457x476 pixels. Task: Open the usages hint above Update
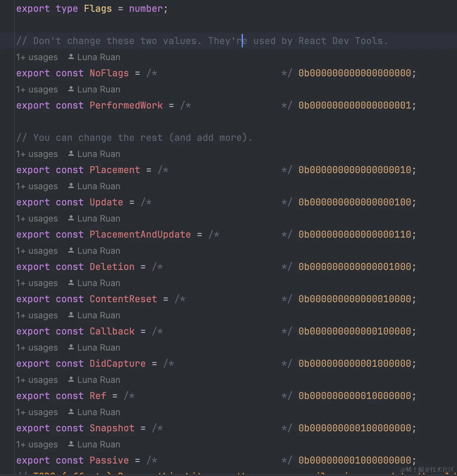click(37, 187)
